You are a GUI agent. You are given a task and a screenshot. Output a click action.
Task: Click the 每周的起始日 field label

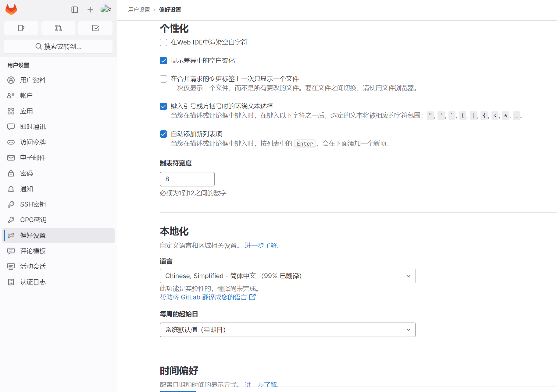pos(179,314)
